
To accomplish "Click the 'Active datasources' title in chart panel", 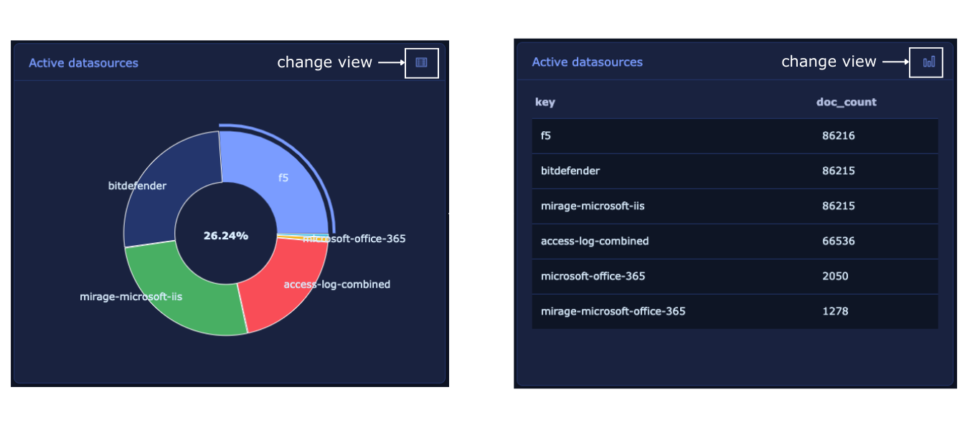I will click(83, 63).
